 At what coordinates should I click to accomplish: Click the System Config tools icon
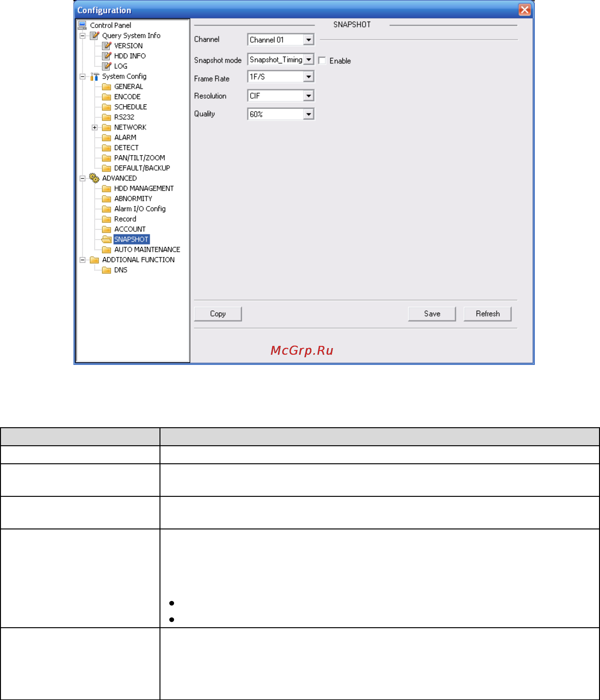(x=95, y=76)
